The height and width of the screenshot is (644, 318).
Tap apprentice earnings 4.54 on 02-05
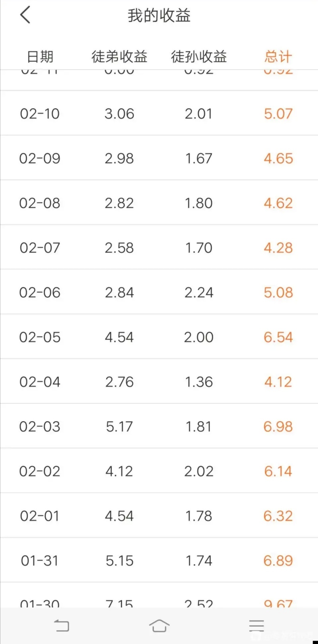pos(119,337)
